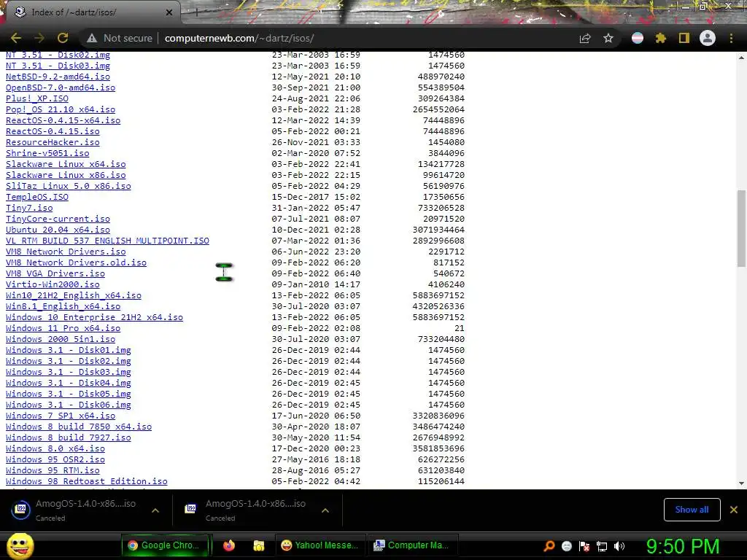This screenshot has height=560, width=747.
Task: Download Win8.1_English_x64.iso
Action: [x=63, y=307]
